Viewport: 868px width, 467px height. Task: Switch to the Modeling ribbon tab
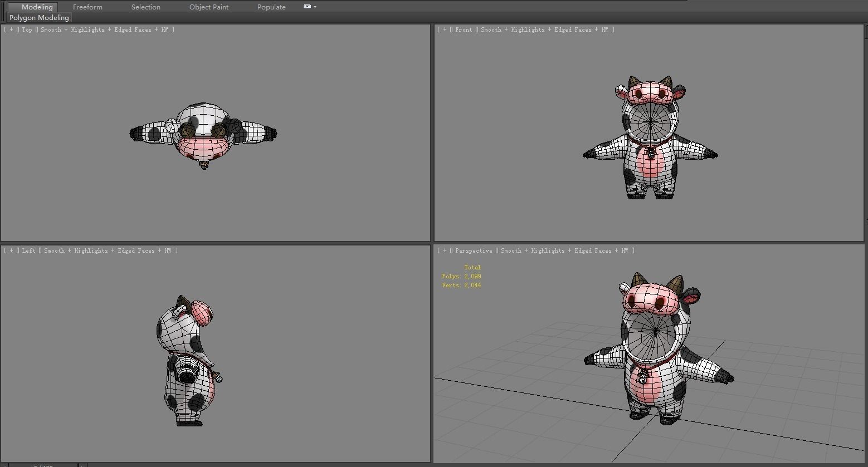tap(37, 7)
